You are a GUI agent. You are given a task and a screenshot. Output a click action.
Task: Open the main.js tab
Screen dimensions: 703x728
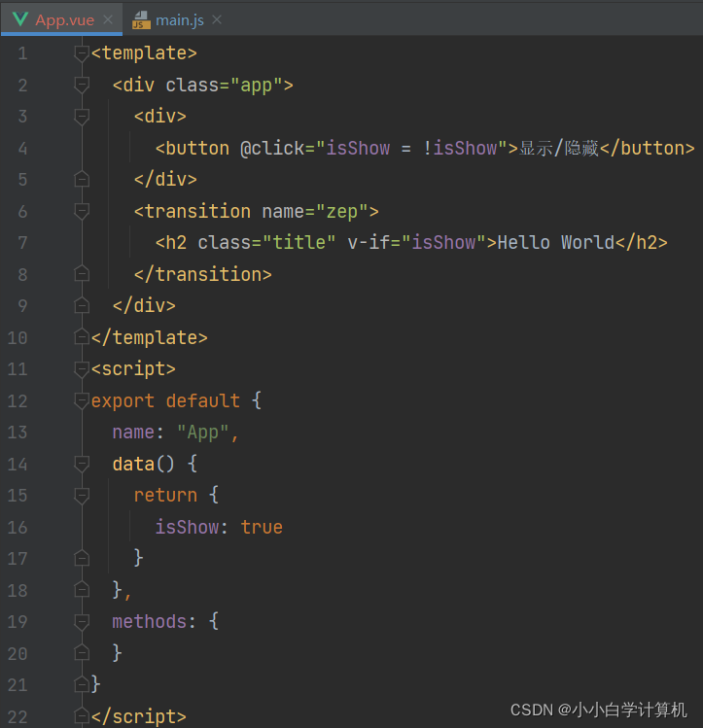click(179, 20)
